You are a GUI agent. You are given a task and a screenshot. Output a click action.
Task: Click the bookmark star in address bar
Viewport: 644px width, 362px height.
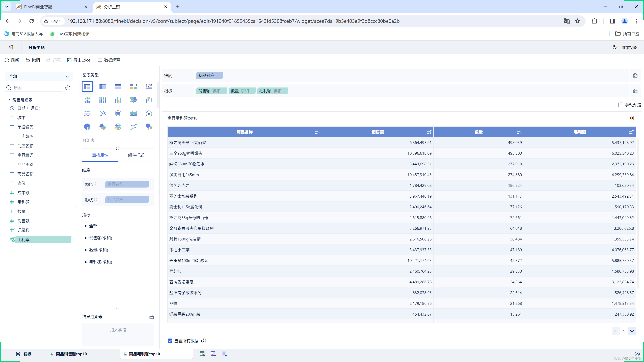pos(577,21)
